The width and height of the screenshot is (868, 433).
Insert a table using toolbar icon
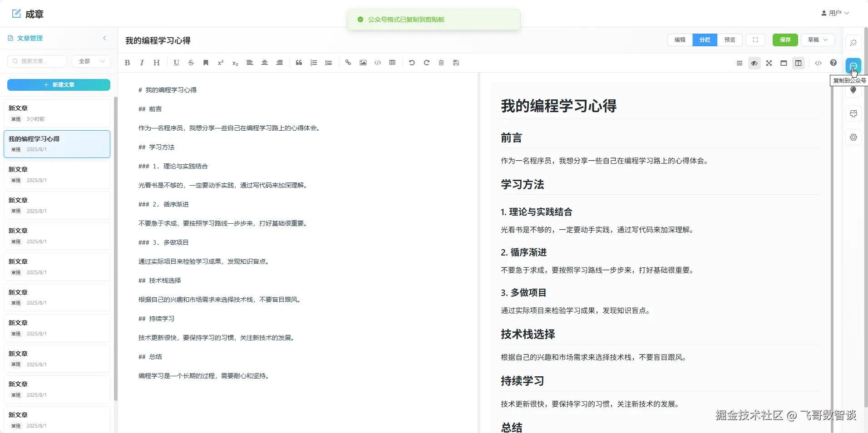coord(392,63)
